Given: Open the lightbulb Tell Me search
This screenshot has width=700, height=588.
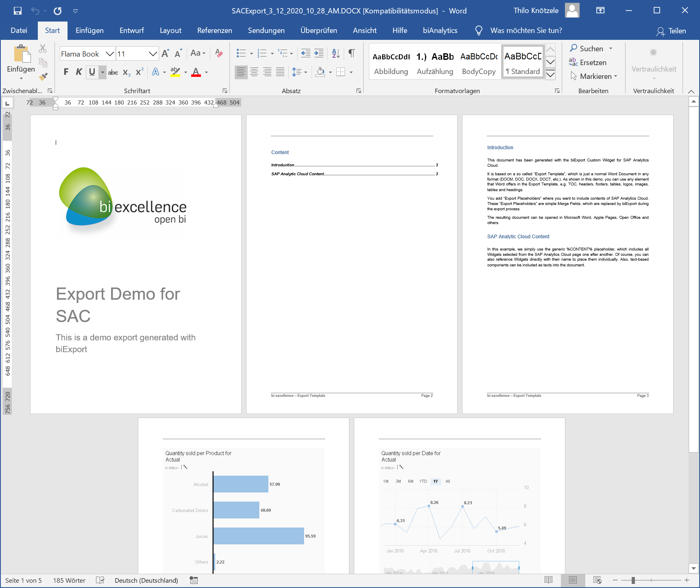Looking at the screenshot, I should click(x=479, y=30).
